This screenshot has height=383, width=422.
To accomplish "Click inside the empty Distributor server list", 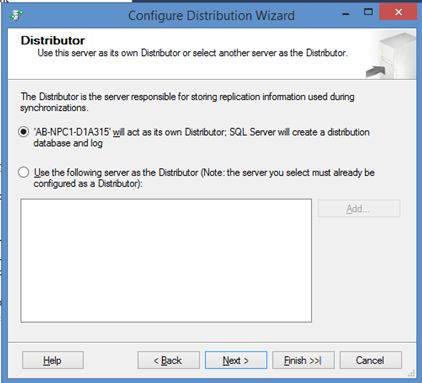I will point(166,261).
